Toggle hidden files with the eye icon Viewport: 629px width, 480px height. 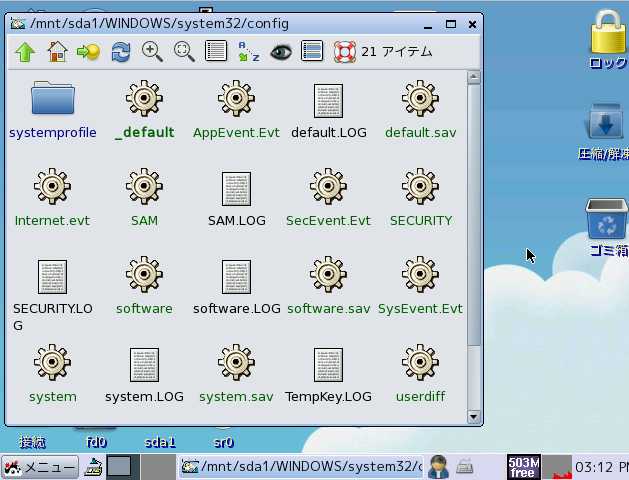coord(280,52)
